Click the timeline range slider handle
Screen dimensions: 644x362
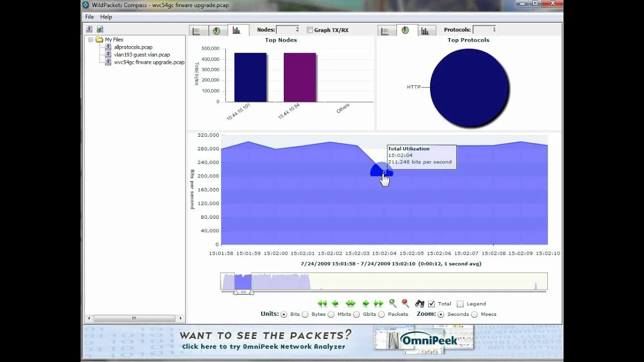(244, 292)
